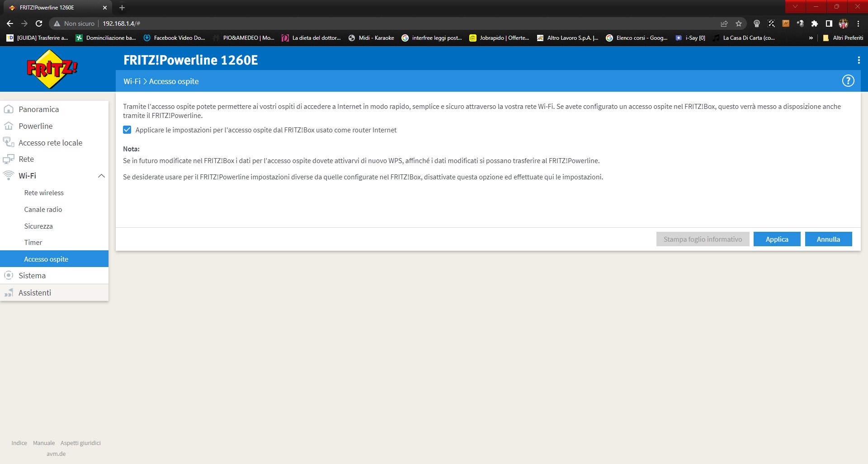Click the Rete network icon
The image size is (868, 464).
pyautogui.click(x=9, y=159)
